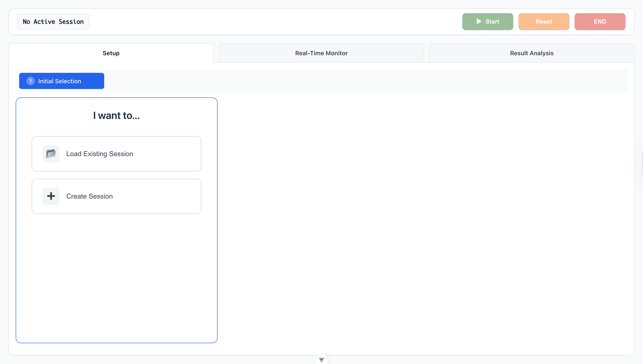
Task: Click the folder icon for Load Existing Session
Action: (x=51, y=154)
